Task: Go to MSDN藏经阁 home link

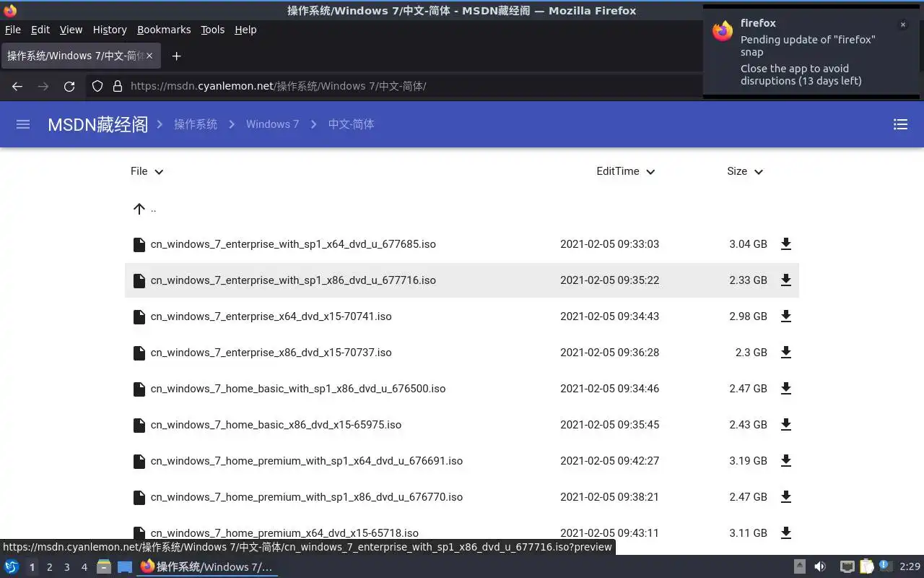Action: click(97, 124)
